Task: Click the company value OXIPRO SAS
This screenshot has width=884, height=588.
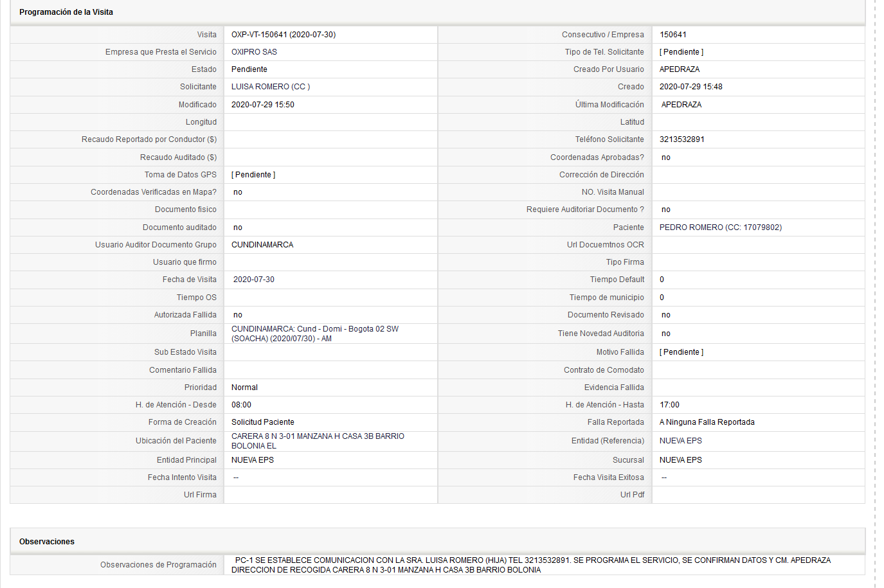Action: 254,52
